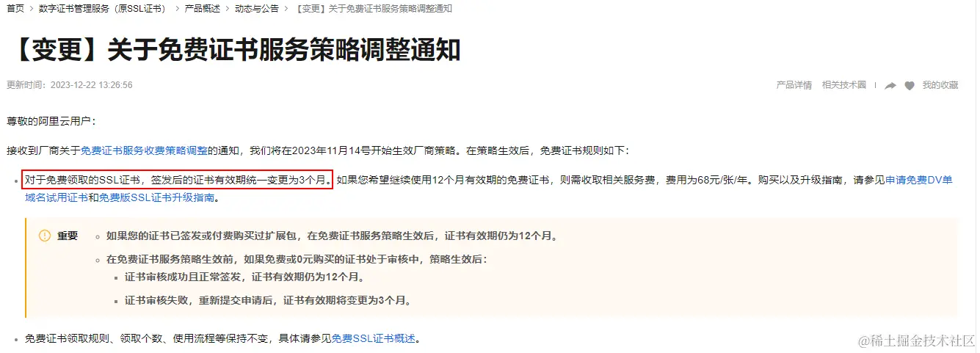Open 免费版SSL证书升级指南 link
980x353 pixels.
(x=157, y=197)
